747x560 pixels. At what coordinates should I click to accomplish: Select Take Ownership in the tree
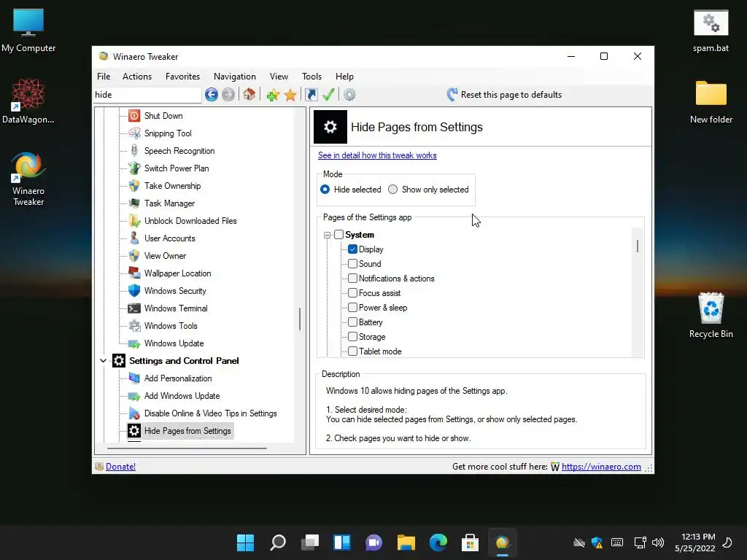click(x=172, y=186)
